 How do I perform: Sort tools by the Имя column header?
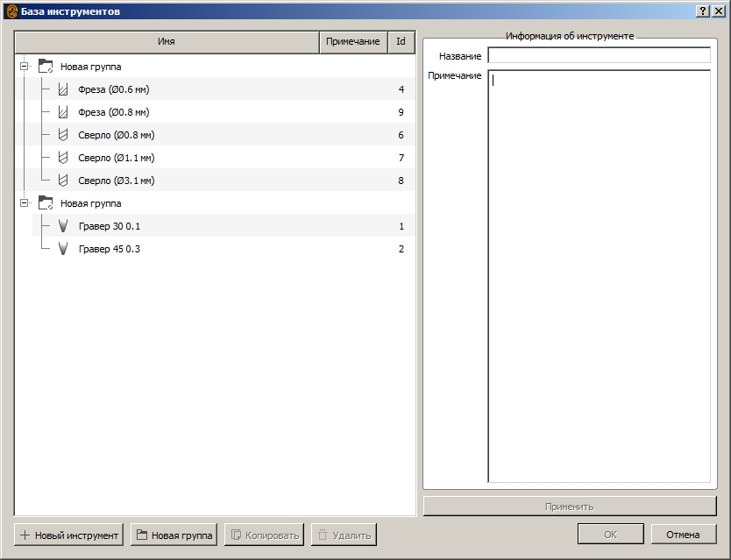[167, 42]
